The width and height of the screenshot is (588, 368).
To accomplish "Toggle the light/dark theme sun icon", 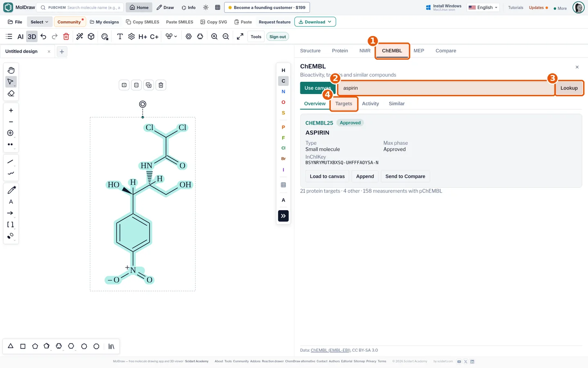I will pyautogui.click(x=206, y=7).
